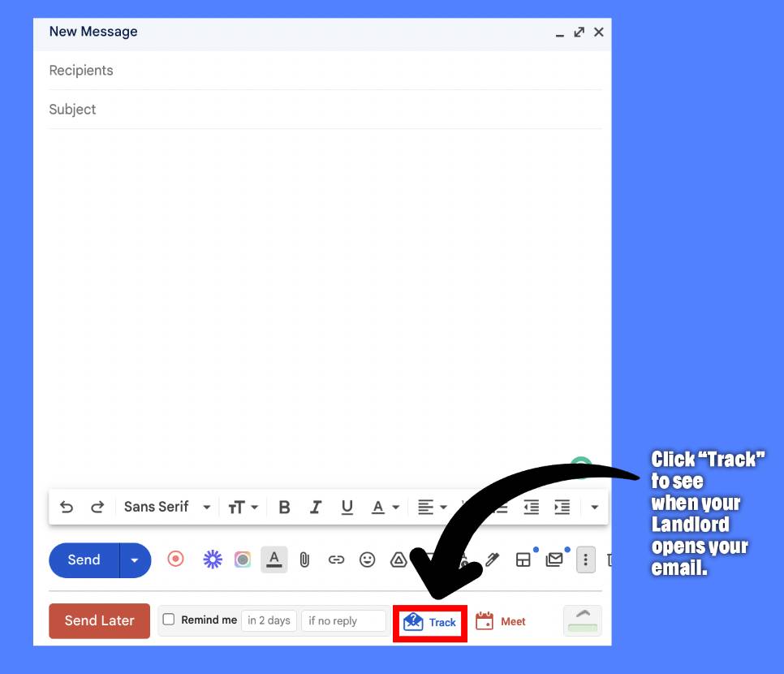784x674 pixels.
Task: Toggle bold formatting
Action: (x=284, y=508)
